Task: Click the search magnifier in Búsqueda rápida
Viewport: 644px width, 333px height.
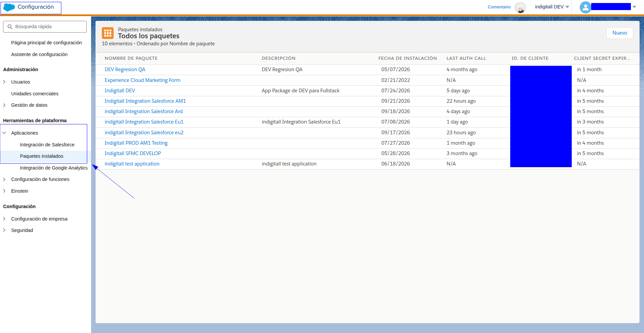Action: pos(10,27)
